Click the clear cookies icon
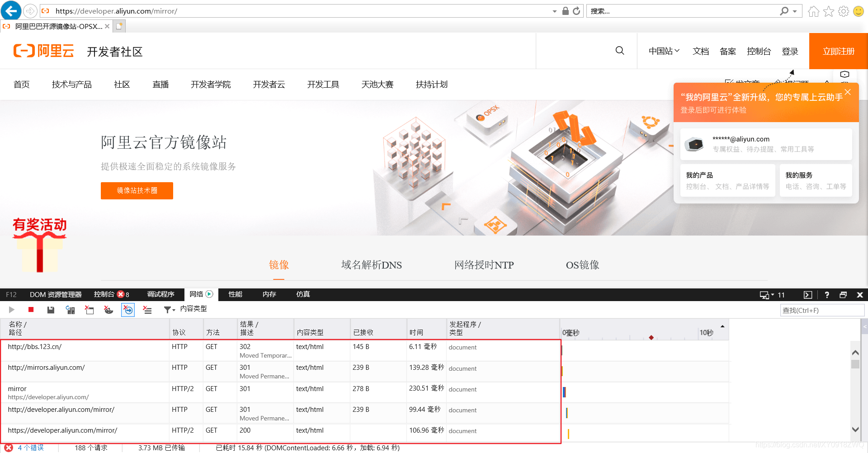Screen dimensions: 868x453 108,310
